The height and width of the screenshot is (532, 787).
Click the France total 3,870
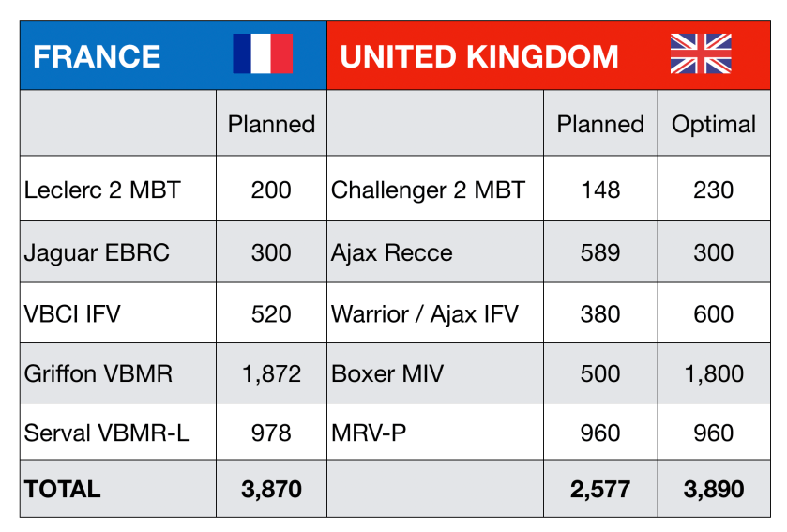271,489
